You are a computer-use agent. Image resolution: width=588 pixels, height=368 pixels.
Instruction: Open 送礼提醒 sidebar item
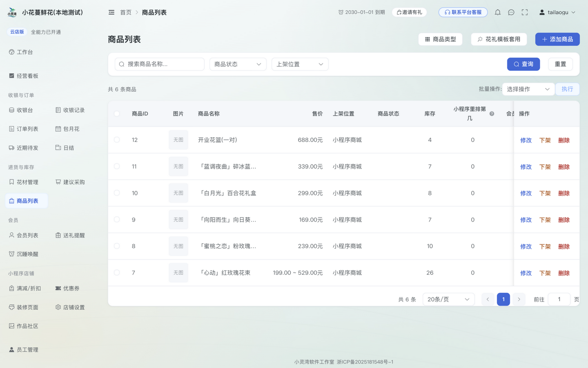70,235
